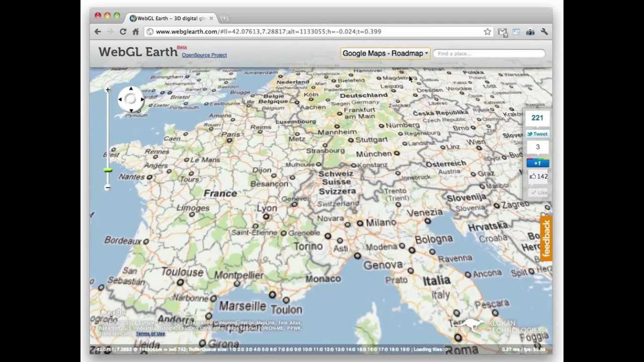Click the center of the pan control
The image size is (644, 362).
coord(131,99)
